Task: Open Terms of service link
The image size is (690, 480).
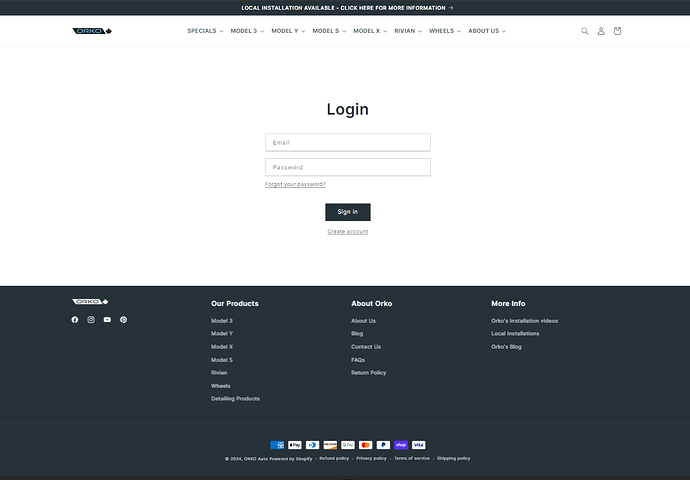Action: pos(412,458)
